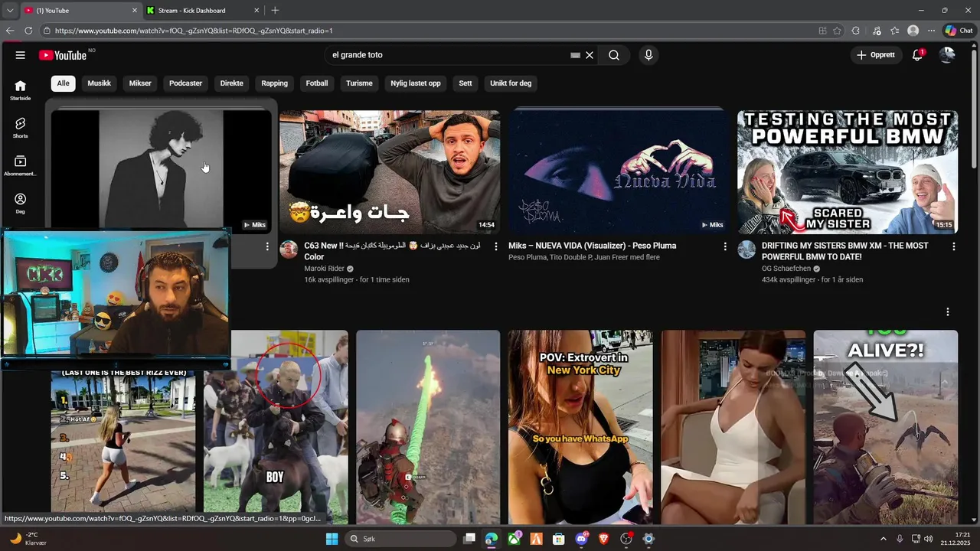Select the Rapping filter chip

pyautogui.click(x=274, y=83)
